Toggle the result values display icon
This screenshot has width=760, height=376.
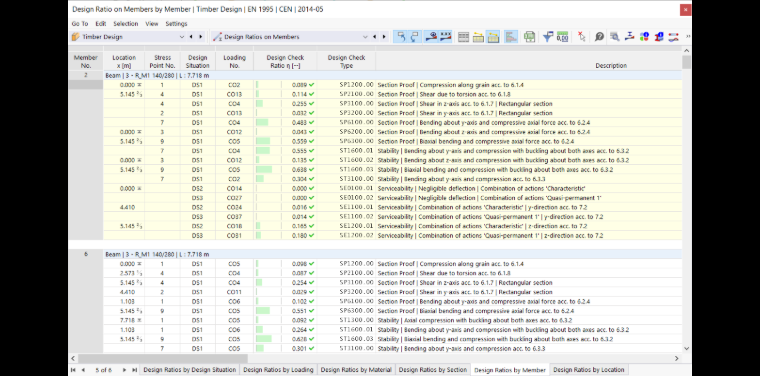[445, 37]
